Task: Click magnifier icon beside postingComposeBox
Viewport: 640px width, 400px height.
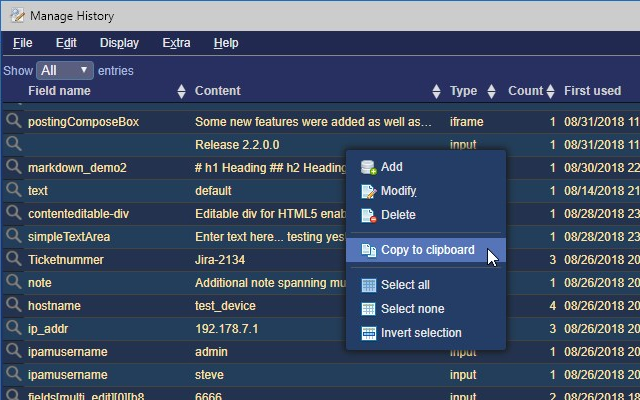Action: point(13,122)
